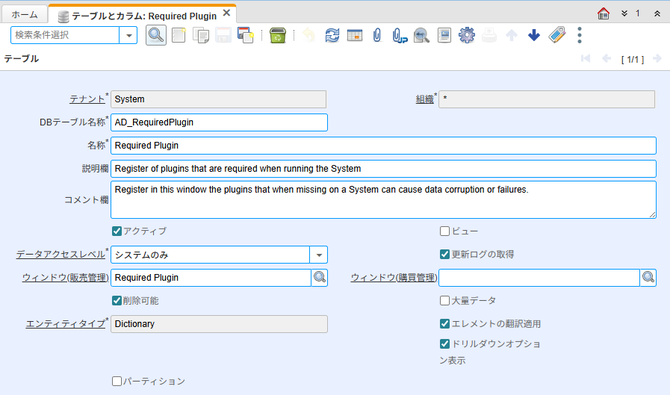Screen dimensions: 670x395
Task: Click the ウィンドウ(販売管理) Required Plugin field
Action: point(211,277)
